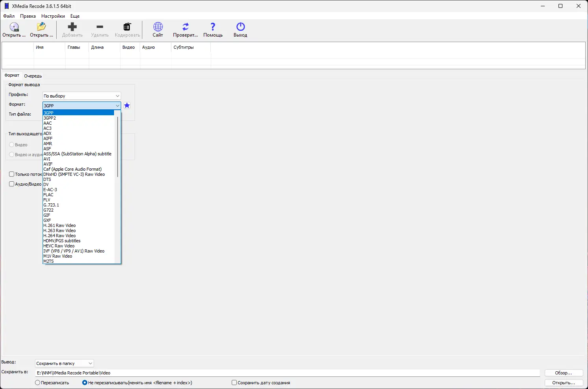Click the blue favorite star next to Формат
588x389 pixels.
click(127, 105)
